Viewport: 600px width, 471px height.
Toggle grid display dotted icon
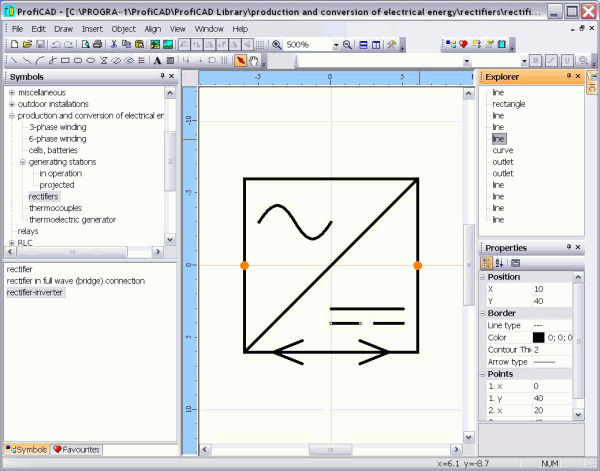pyautogui.click(x=260, y=45)
